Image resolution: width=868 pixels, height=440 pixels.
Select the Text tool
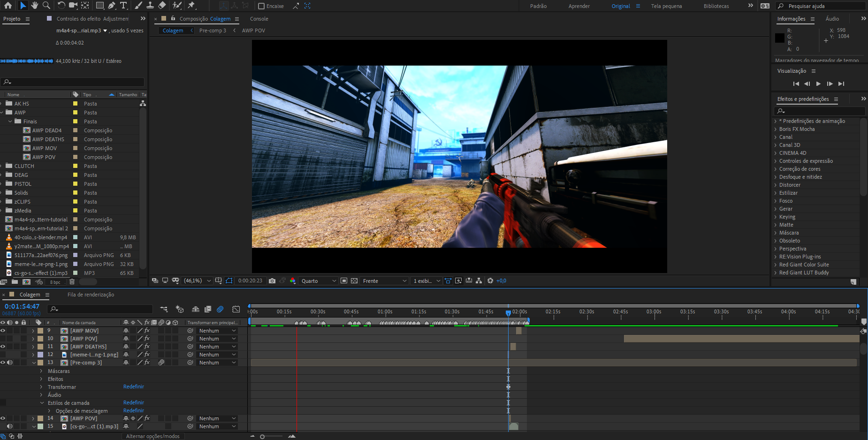click(x=123, y=6)
